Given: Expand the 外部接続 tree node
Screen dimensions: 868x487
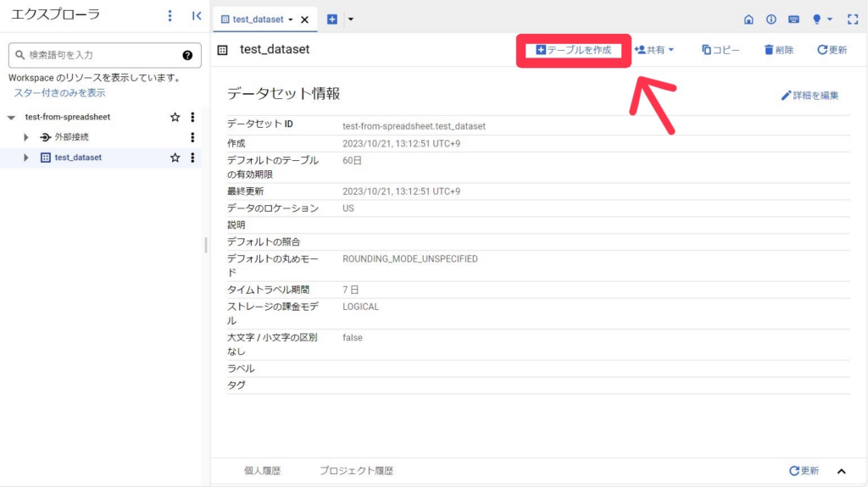Looking at the screenshot, I should 26,137.
